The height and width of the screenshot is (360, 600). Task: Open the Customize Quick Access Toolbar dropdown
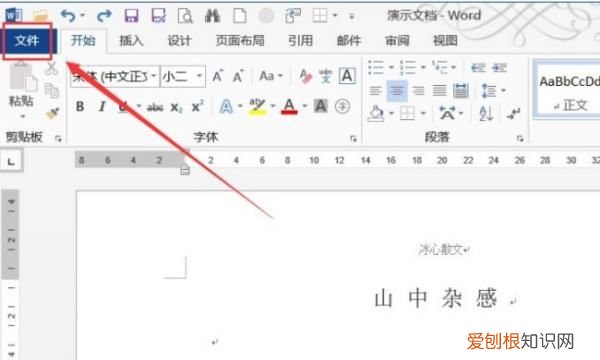(352, 16)
